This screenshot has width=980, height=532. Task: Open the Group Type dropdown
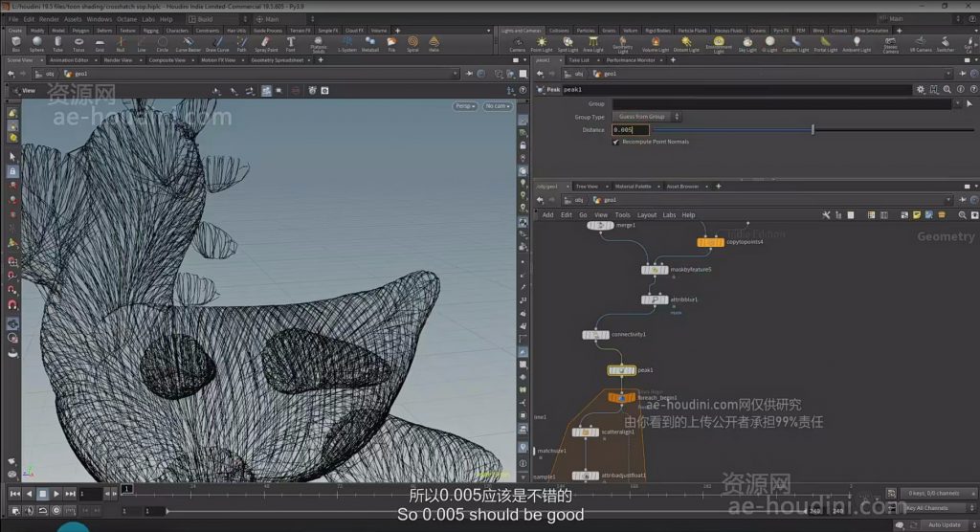click(x=646, y=117)
